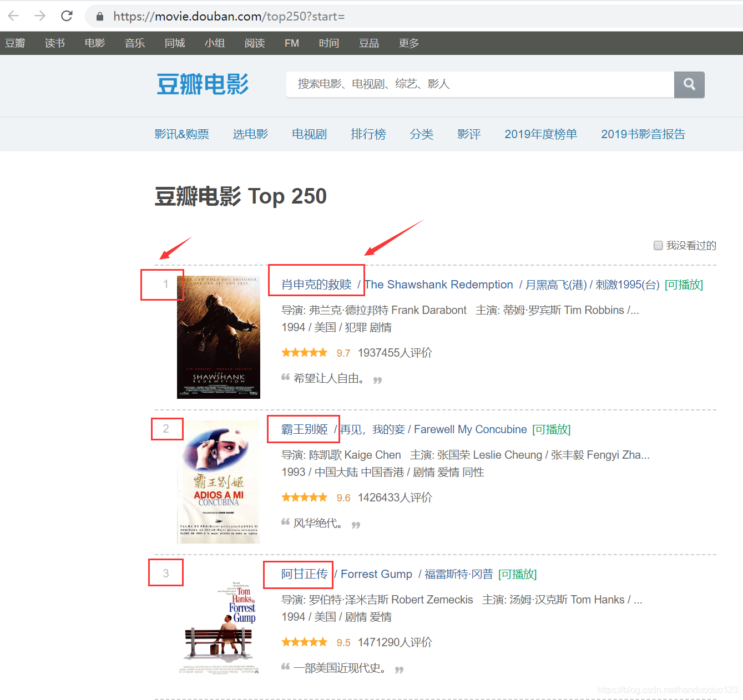Click the 9.5 rating score
This screenshot has height=700, width=743.
(343, 643)
